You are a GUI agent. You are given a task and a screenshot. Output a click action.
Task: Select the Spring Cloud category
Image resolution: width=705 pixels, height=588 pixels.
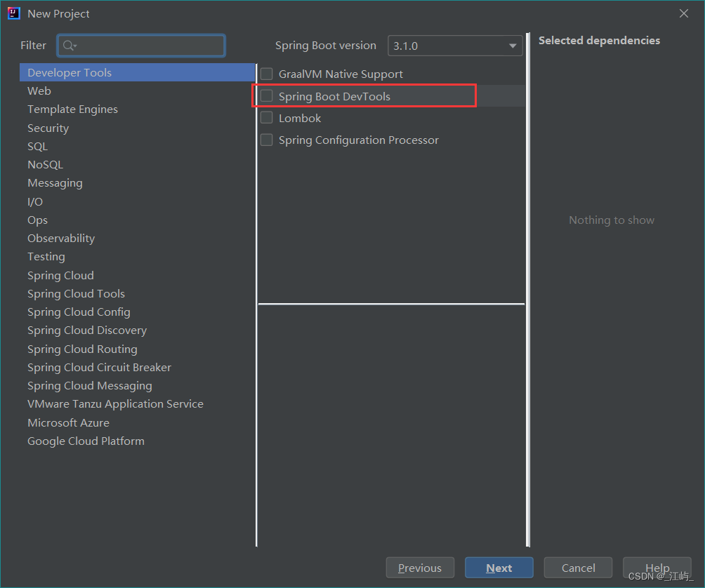tap(137, 275)
